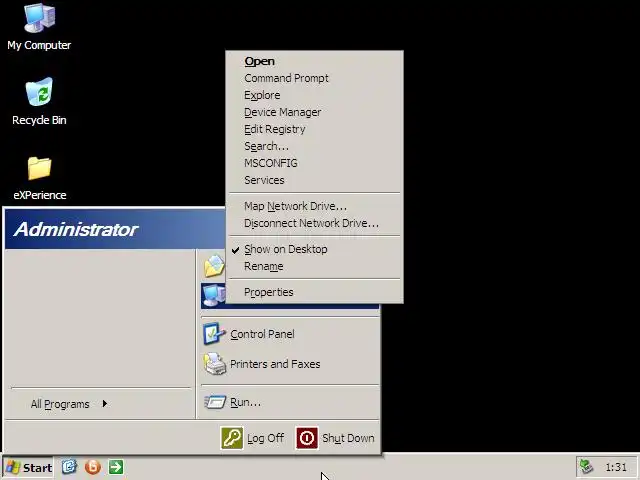Click the Control Panel icon in the Start menu
Viewport: 640px width, 480px height.
pyautogui.click(x=214, y=334)
